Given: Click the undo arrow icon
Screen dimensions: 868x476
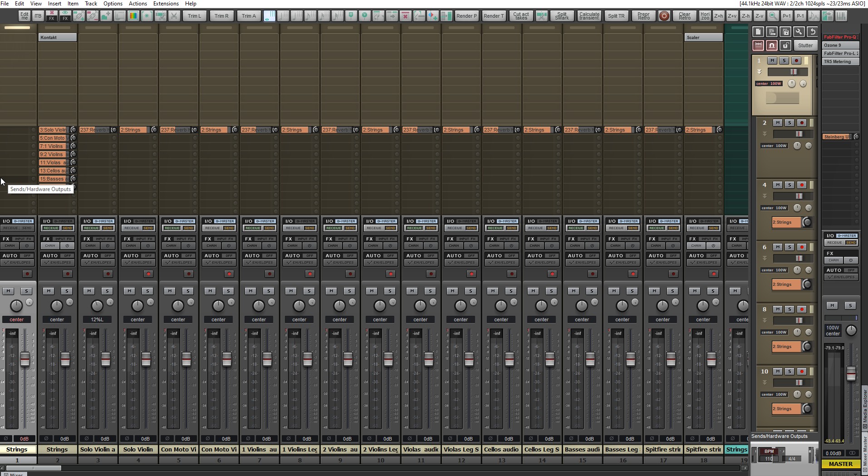Looking at the screenshot, I should tap(813, 32).
